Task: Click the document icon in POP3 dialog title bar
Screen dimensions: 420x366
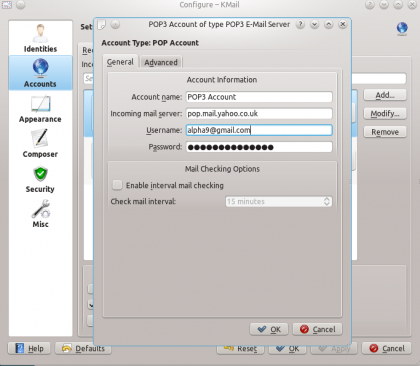Action: [x=101, y=25]
